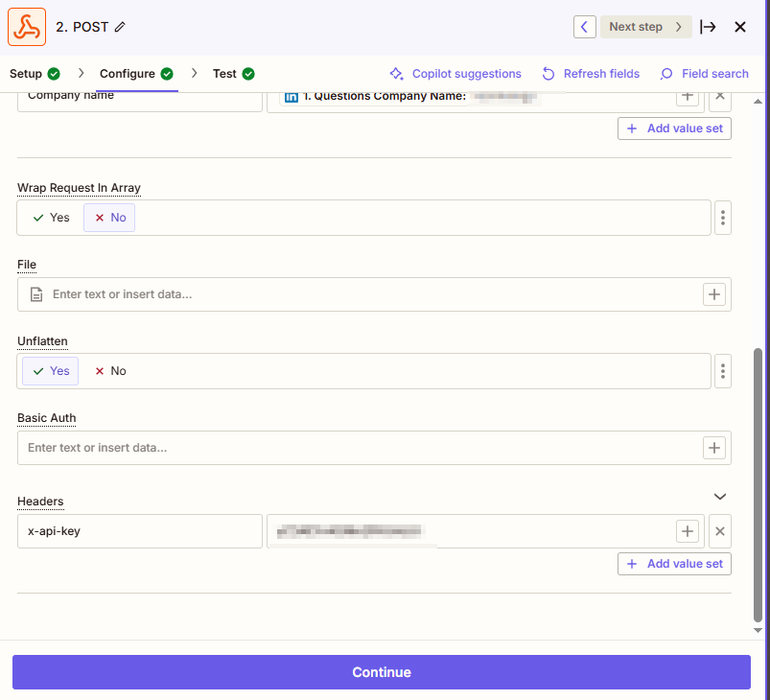Insert data plus in File field
Screen dimensions: 770x700
point(714,294)
